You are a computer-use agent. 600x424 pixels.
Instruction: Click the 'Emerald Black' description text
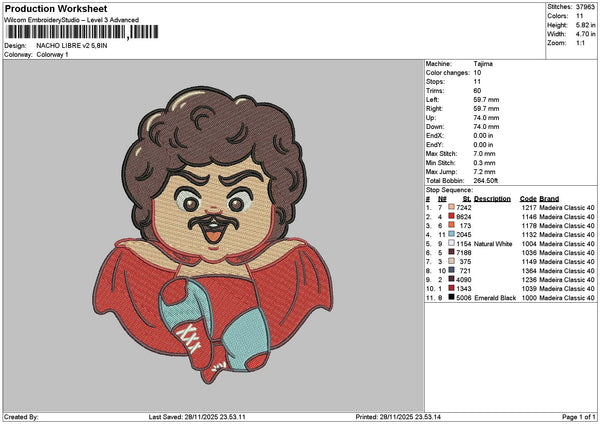pos(495,298)
